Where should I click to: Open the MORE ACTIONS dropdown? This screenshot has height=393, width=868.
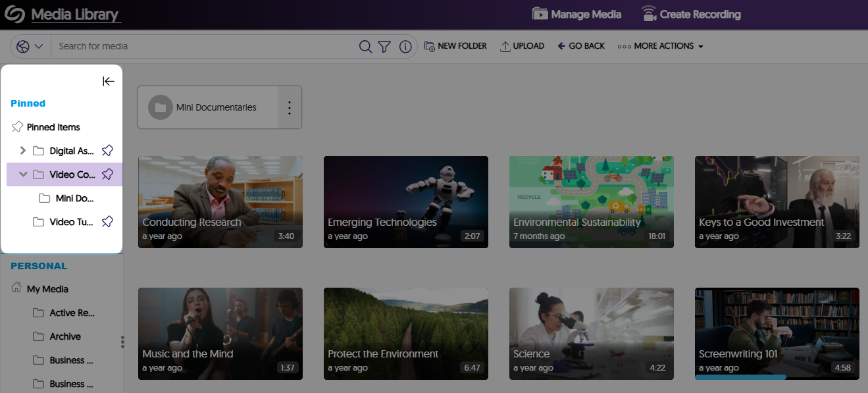[x=660, y=46]
